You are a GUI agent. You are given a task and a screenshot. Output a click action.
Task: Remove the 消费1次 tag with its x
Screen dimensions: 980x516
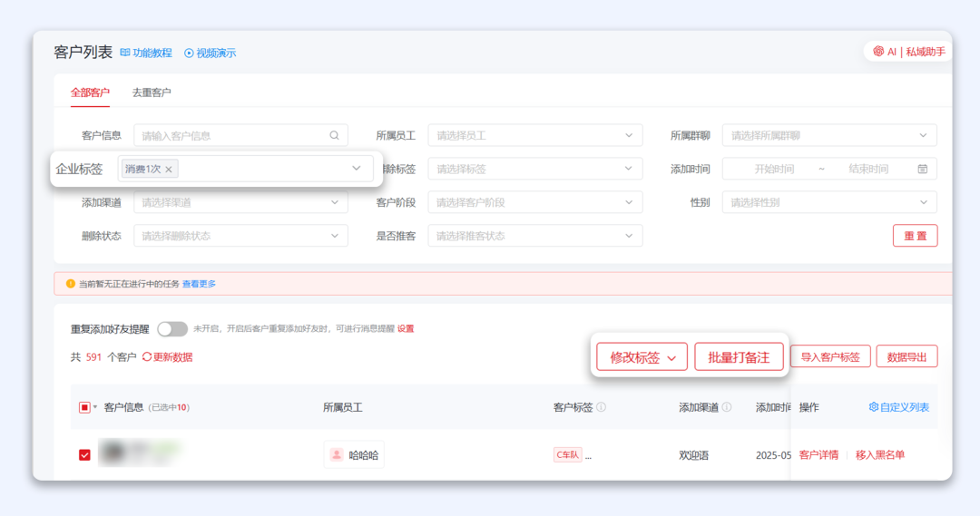(169, 169)
